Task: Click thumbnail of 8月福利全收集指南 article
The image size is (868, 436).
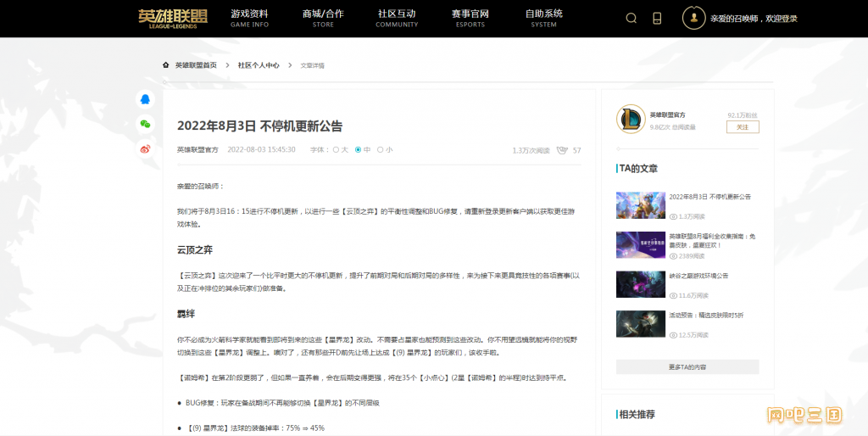Action: (x=641, y=245)
